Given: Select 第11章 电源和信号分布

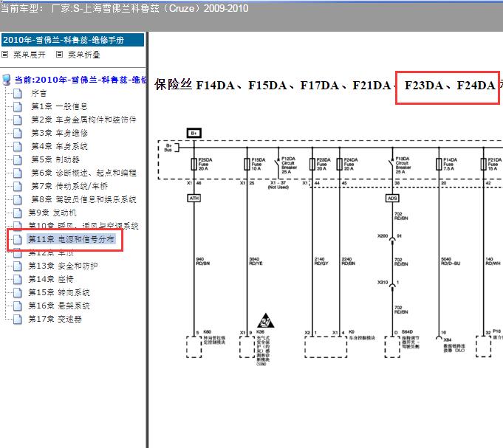Looking at the screenshot, I should click(71, 239).
